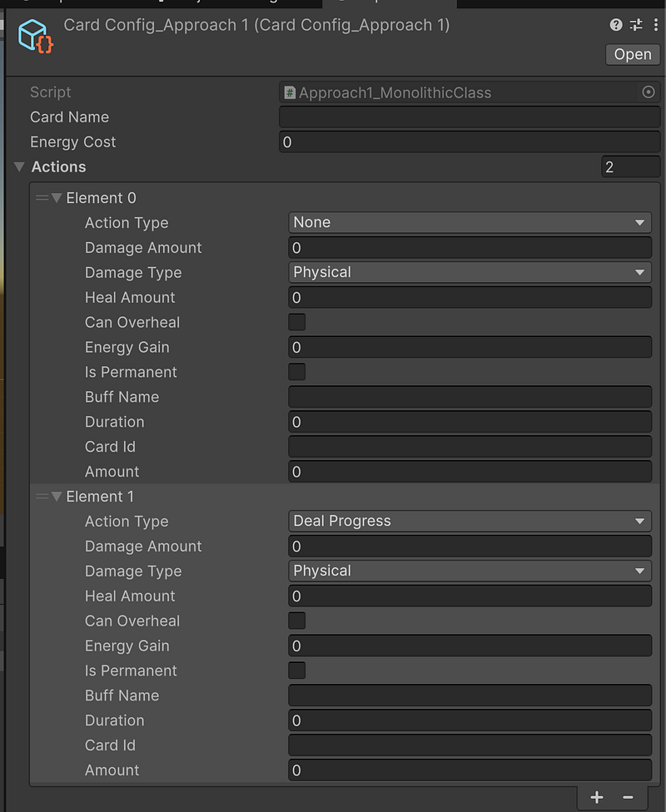The height and width of the screenshot is (812, 666).
Task: Click Element 1 Heal Amount label
Action: pos(130,596)
